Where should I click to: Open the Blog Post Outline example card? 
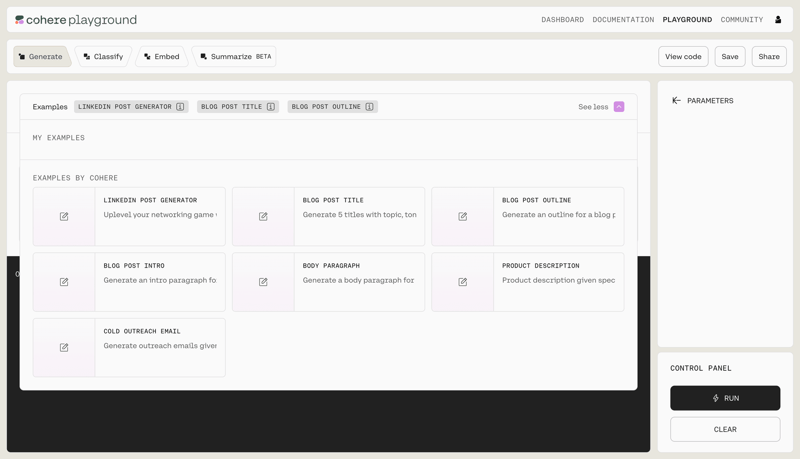pos(528,216)
